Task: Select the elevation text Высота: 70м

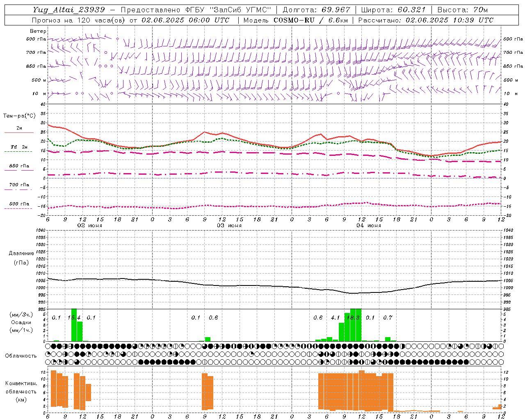Action: point(463,10)
